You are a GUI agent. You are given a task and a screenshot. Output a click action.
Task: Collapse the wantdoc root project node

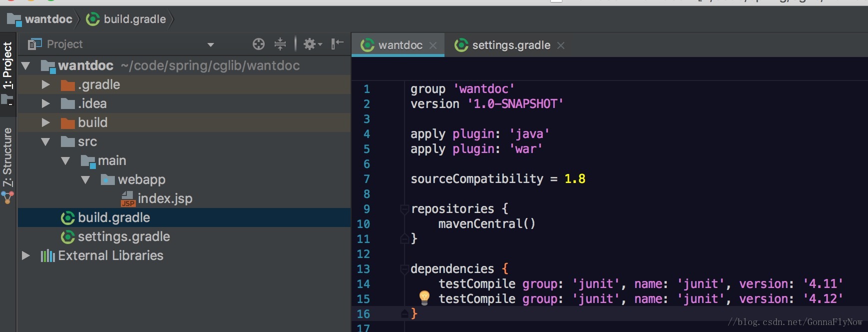[x=26, y=66]
